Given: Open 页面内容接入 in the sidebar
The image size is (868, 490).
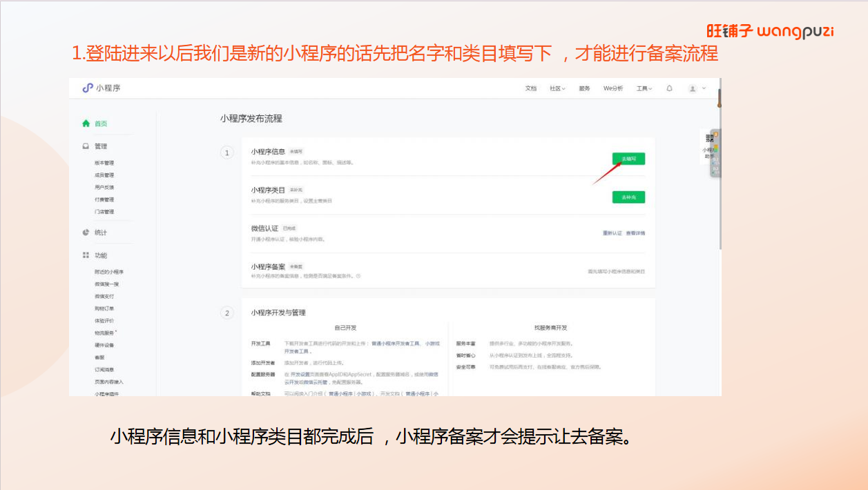Looking at the screenshot, I should (x=109, y=382).
